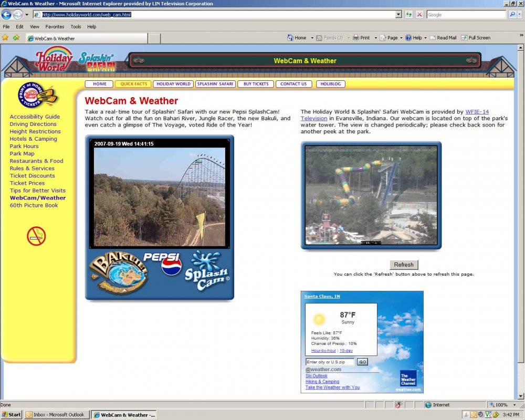Open the Tools menu
This screenshot has width=525, height=420.
[76, 26]
